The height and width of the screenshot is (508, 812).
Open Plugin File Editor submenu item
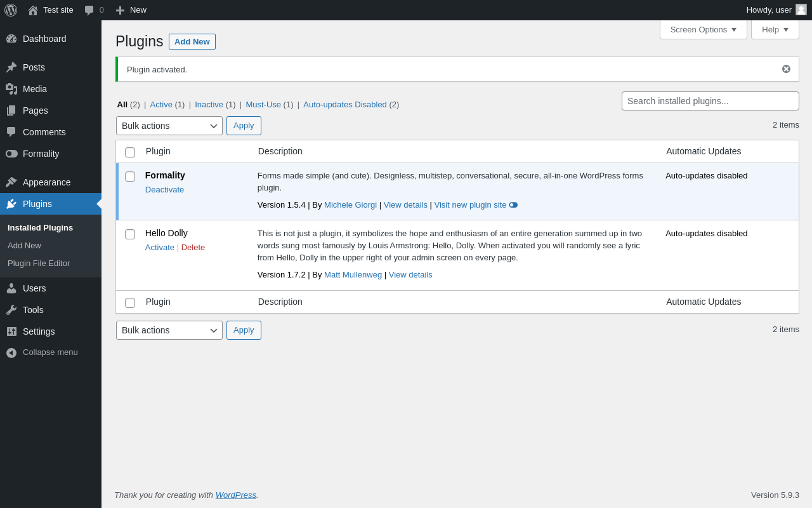point(39,264)
